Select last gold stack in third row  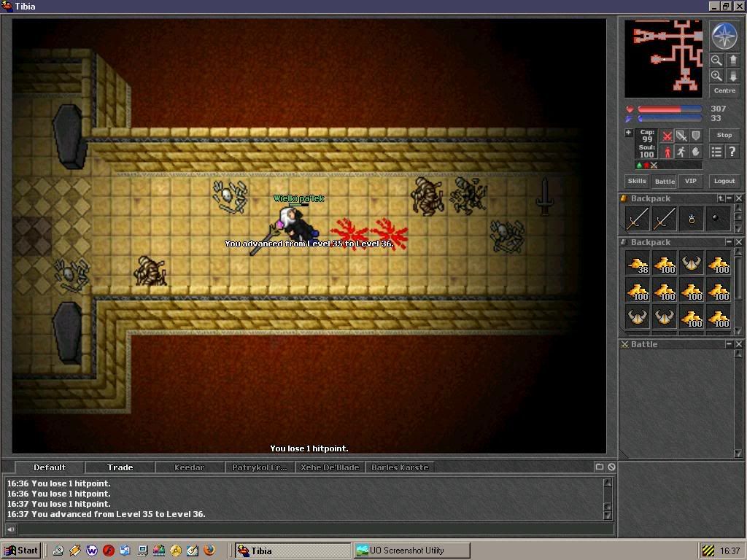click(x=718, y=316)
